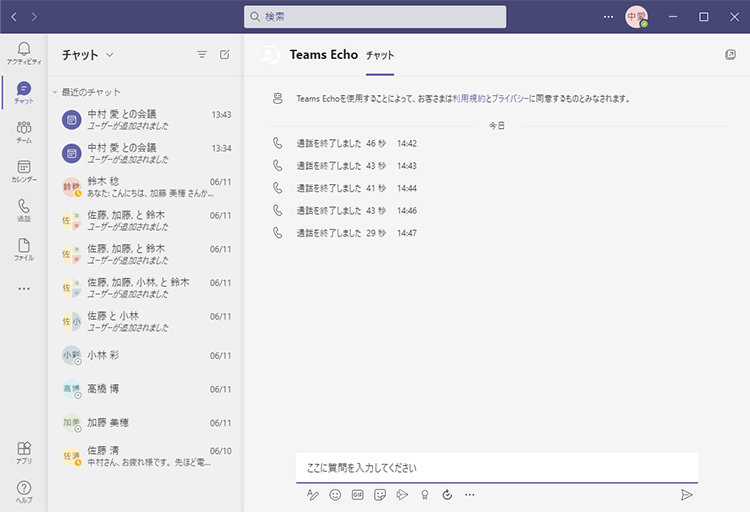The image size is (750, 512).
Task: Open the 中村 愛 との会議 chat at 13:34
Action: (x=146, y=153)
